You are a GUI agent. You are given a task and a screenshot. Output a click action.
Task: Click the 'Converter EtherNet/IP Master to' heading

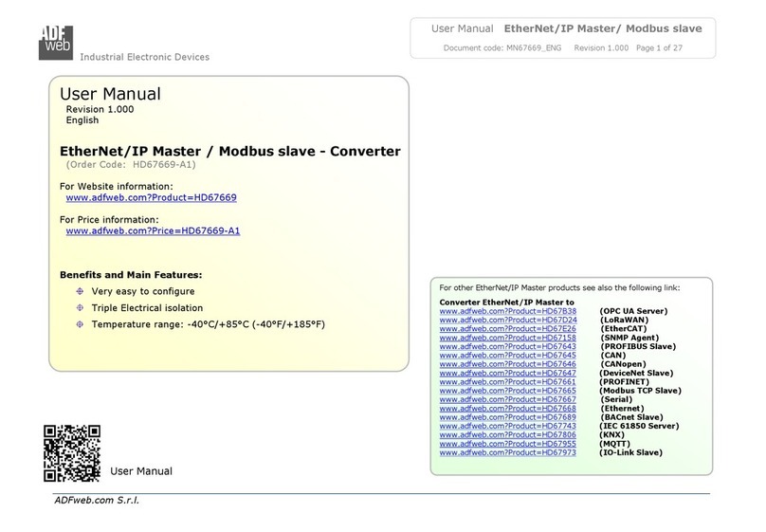point(506,303)
